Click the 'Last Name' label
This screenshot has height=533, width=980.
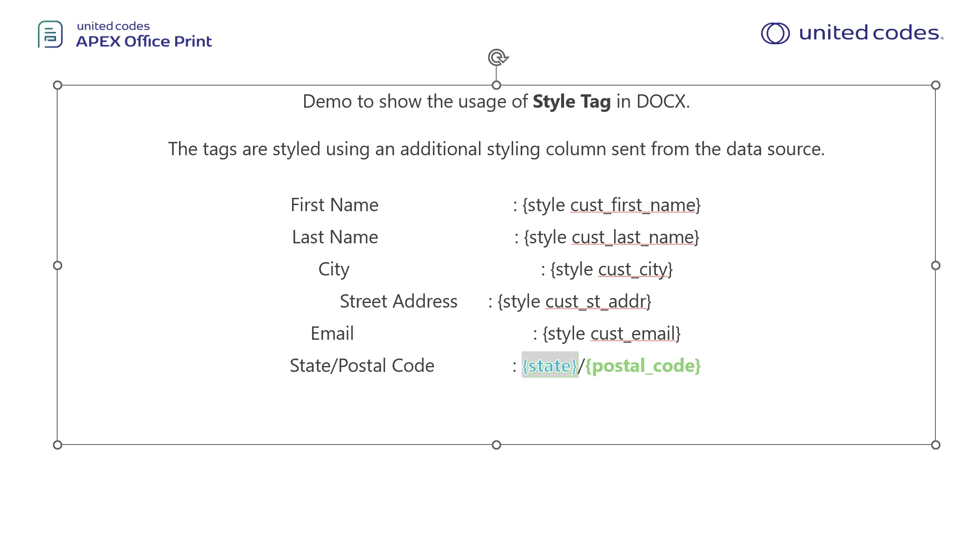pos(335,237)
